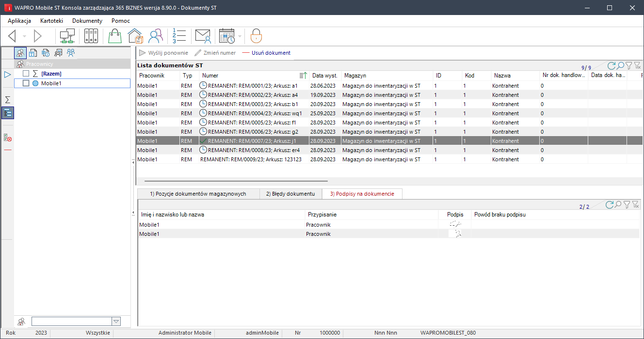
Task: Click the blue play triangle in left strip
Action: point(8,75)
